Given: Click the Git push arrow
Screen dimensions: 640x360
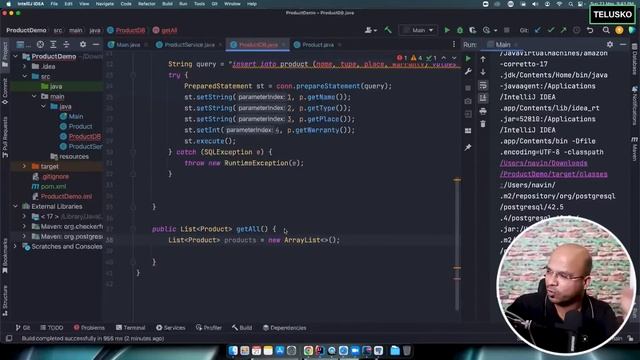Looking at the screenshot, I should (563, 30).
